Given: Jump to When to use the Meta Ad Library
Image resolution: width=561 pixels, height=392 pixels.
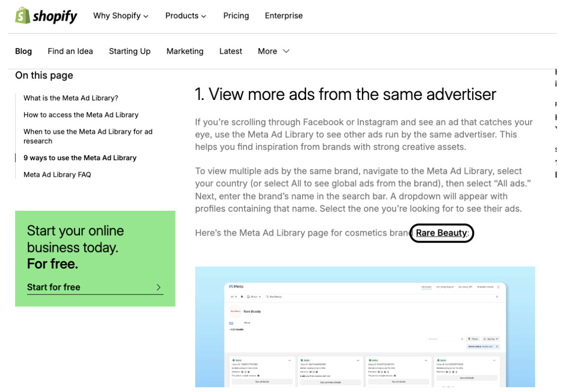Looking at the screenshot, I should pyautogui.click(x=88, y=136).
